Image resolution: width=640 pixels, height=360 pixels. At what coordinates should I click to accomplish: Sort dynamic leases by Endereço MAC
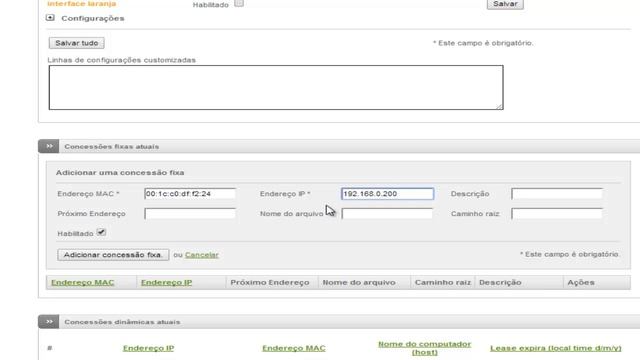coord(294,348)
